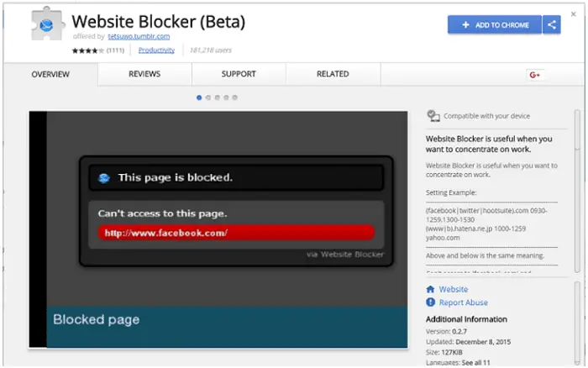Viewport: 588px width, 368px height.
Task: Click the home icon beside Website
Action: click(430, 289)
